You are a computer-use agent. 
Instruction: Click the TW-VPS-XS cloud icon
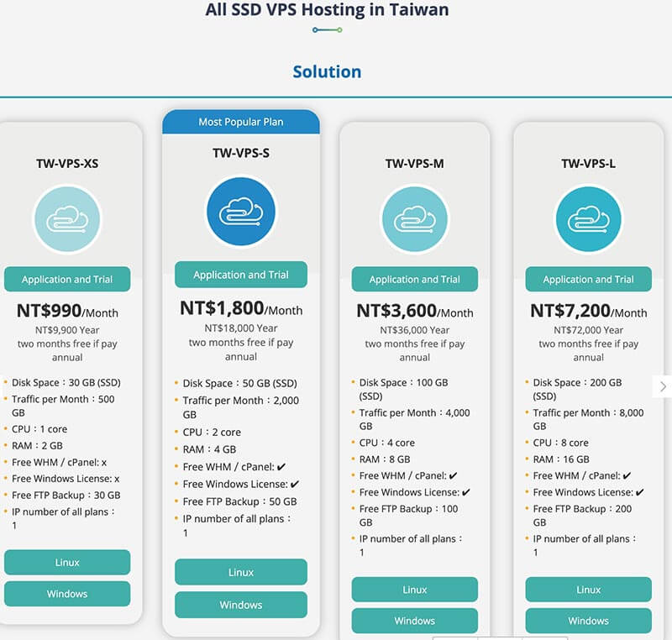coord(67,219)
